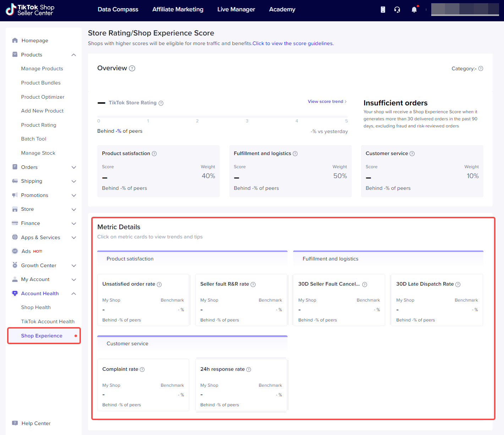Open the Affiliate Marketing menu
Image resolution: width=504 pixels, height=435 pixels.
point(178,10)
